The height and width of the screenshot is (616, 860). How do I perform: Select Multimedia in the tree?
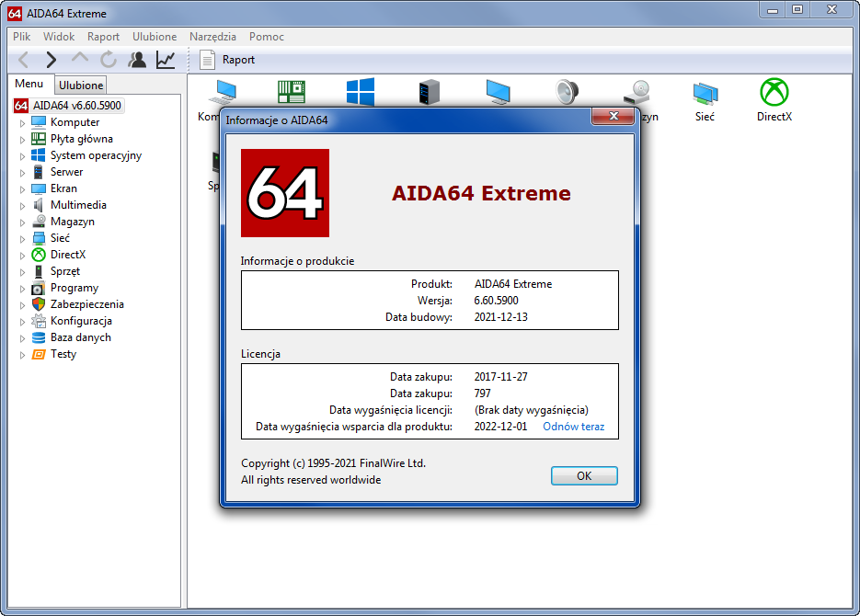(x=78, y=205)
